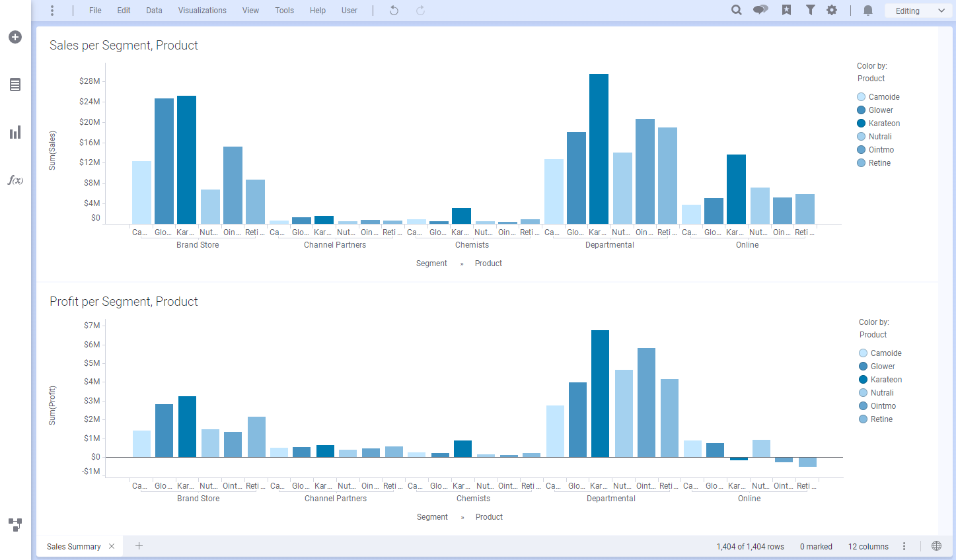
Task: Open the Visualizations menu
Action: click(x=202, y=10)
